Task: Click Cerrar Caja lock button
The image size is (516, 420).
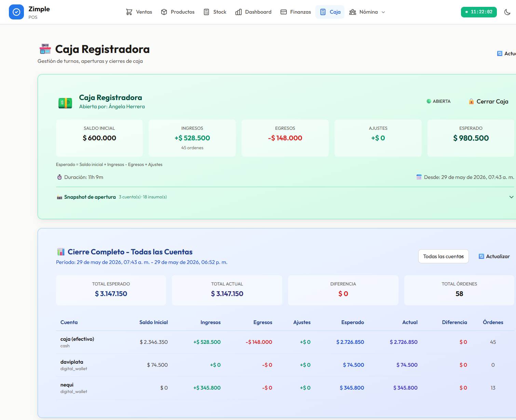Action: point(489,101)
